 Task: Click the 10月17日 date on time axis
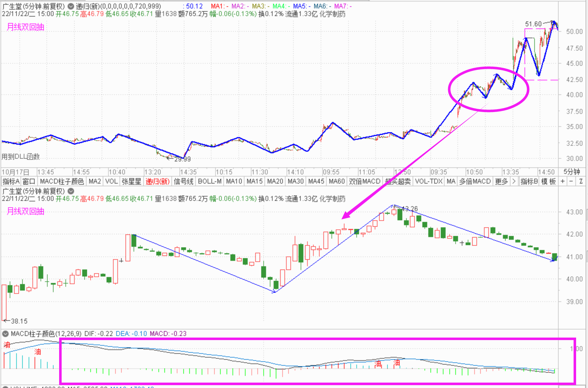[x=16, y=172]
